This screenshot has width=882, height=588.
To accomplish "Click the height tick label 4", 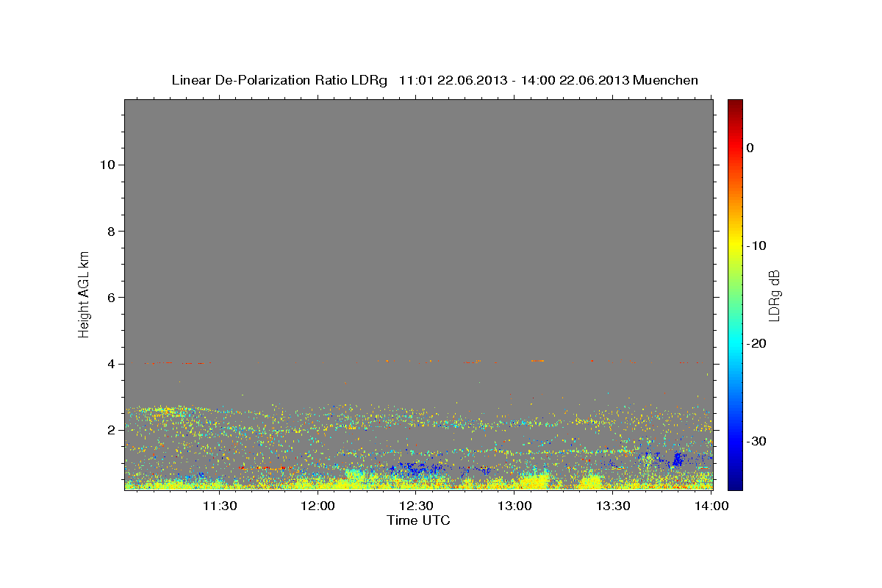I will 111,364.
